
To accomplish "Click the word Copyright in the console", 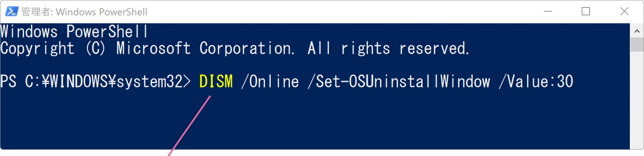I will pyautogui.click(x=37, y=49).
